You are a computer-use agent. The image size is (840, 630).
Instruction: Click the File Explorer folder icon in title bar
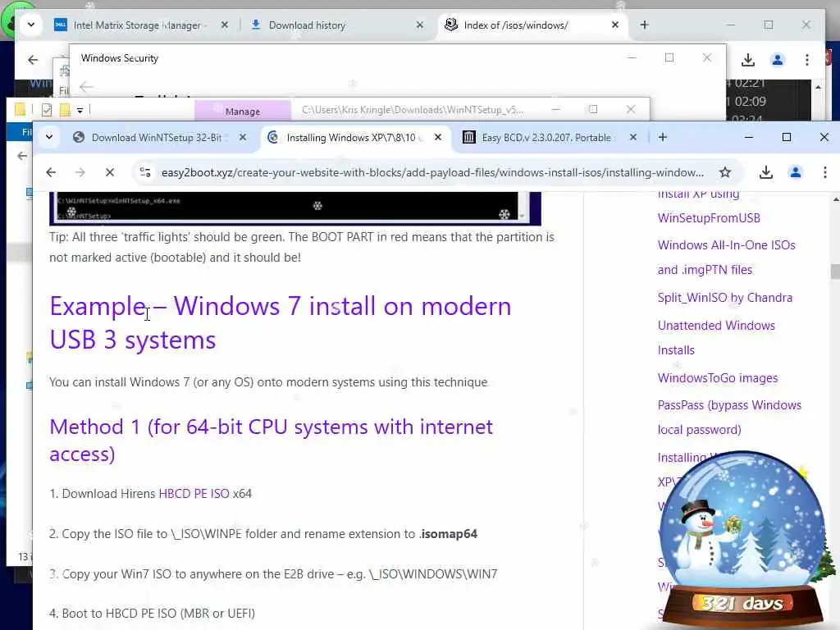click(21, 110)
